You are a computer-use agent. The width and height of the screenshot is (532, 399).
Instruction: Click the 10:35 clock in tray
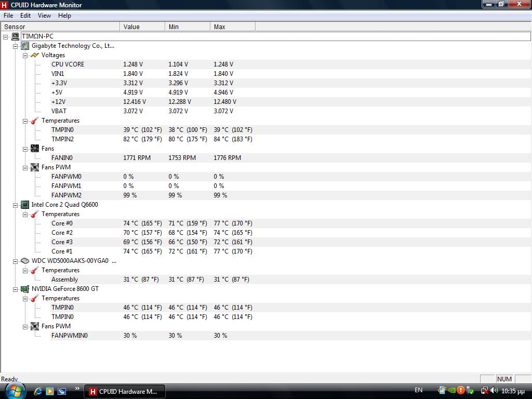[513, 391]
